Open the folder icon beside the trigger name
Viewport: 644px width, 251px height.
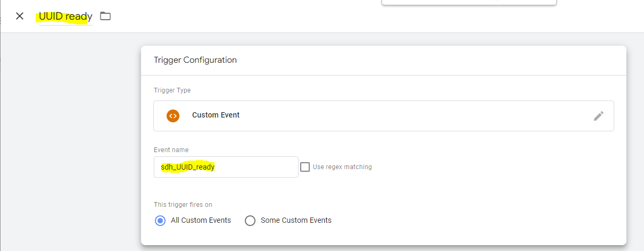click(105, 16)
